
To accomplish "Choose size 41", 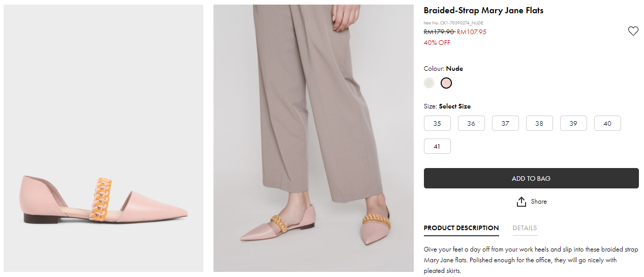I will pos(437,146).
